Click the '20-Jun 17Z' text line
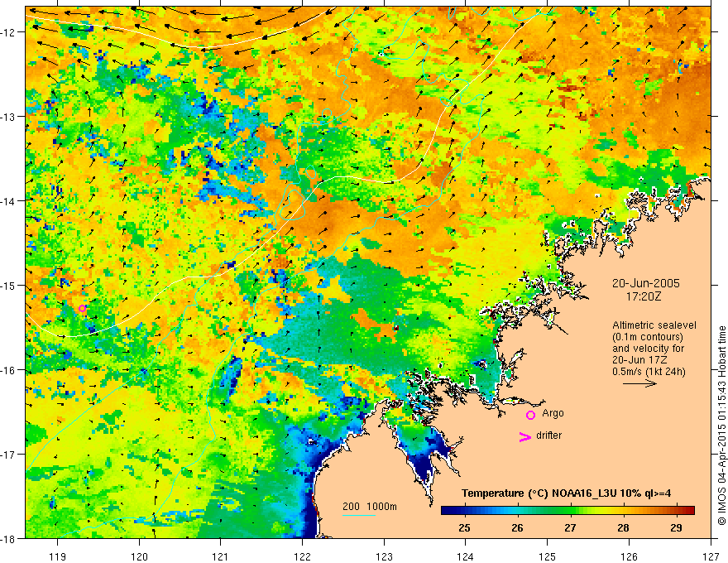728x563 pixels. (639, 360)
